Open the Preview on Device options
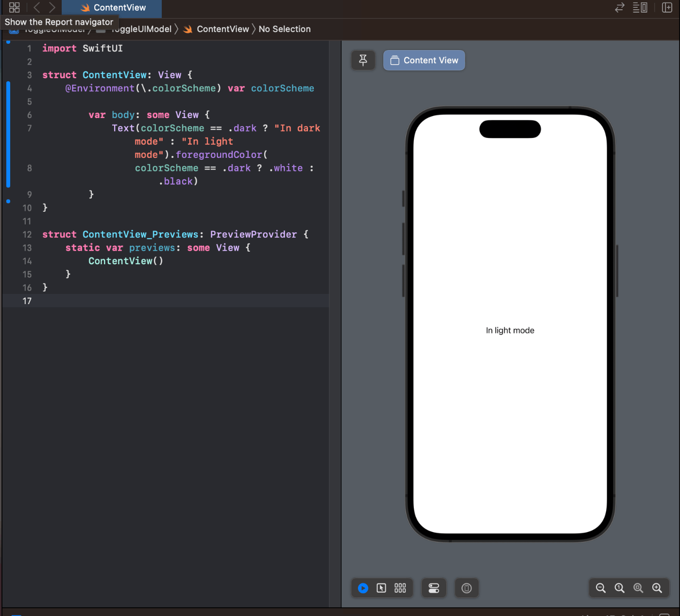680x616 pixels. click(x=467, y=588)
